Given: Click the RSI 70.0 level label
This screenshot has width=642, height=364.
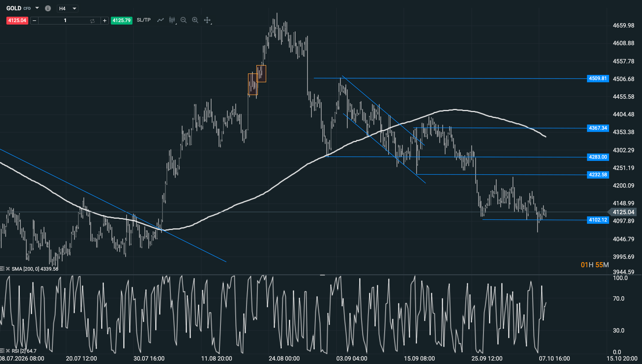Looking at the screenshot, I should [x=619, y=298].
